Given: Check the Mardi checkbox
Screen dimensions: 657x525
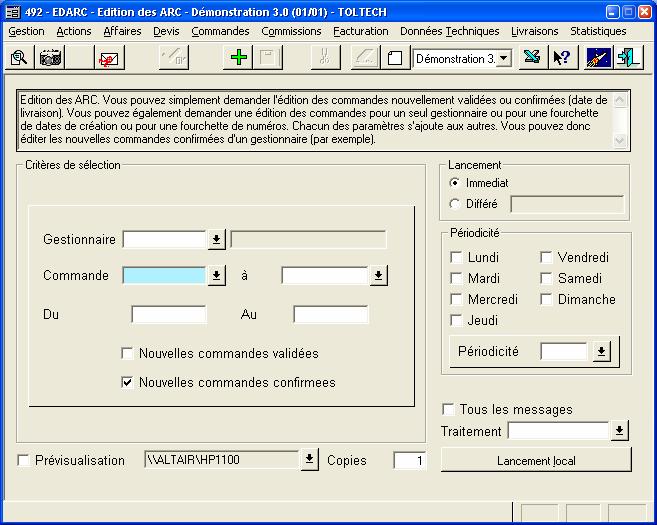Looking at the screenshot, I should coord(456,278).
